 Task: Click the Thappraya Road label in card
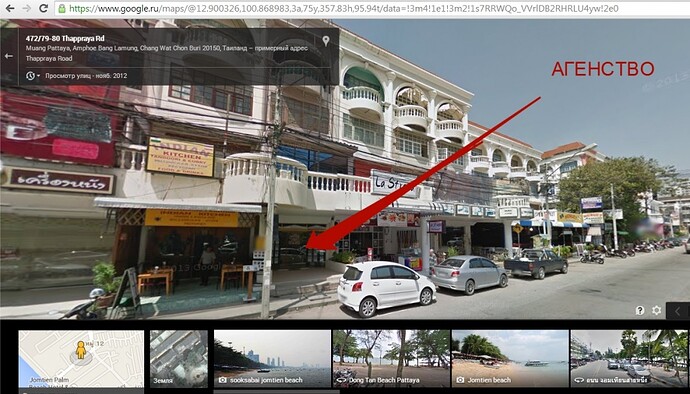click(49, 58)
